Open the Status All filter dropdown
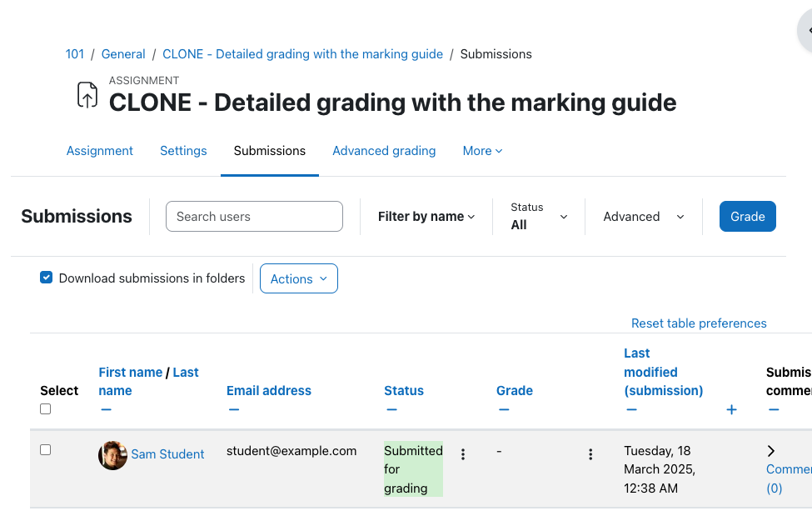The image size is (812, 511). [539, 217]
